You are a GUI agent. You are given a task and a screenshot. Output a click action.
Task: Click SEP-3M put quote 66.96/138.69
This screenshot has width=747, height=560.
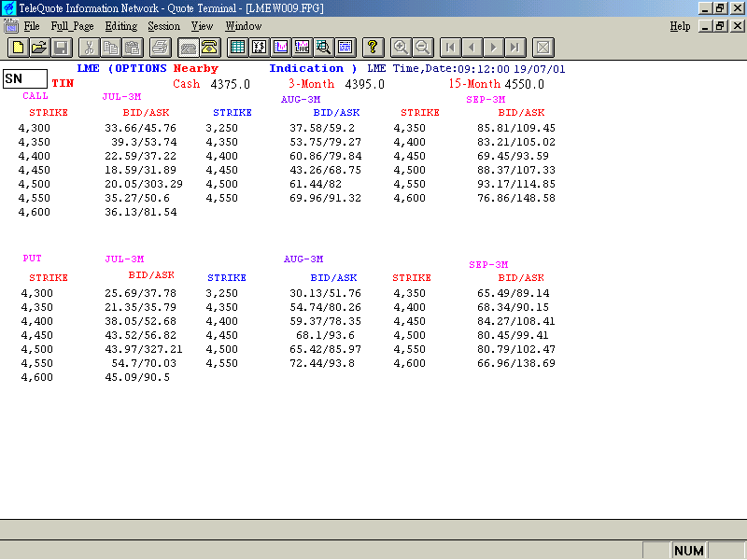(x=516, y=363)
